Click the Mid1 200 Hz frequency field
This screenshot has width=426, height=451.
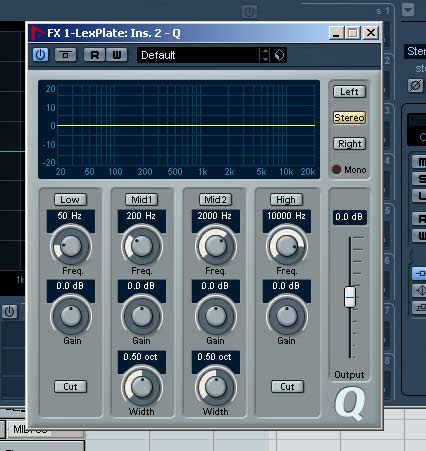(x=142, y=216)
